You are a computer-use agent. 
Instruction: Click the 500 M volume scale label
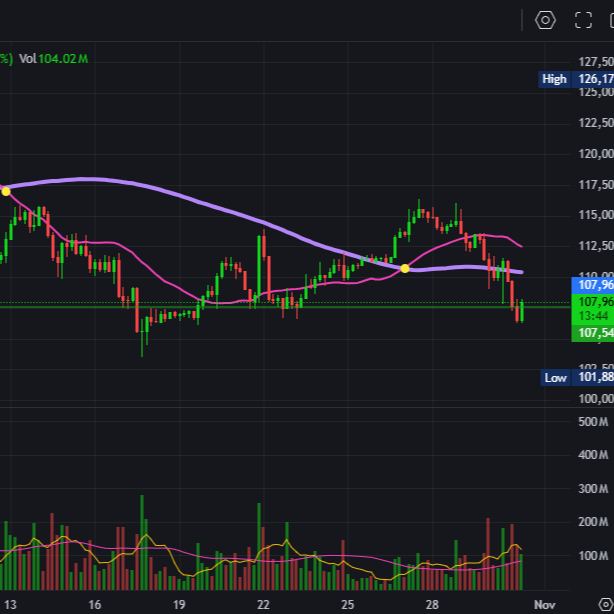593,422
